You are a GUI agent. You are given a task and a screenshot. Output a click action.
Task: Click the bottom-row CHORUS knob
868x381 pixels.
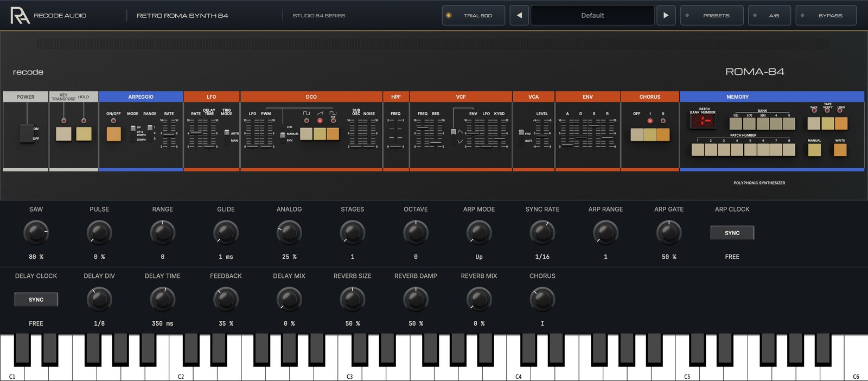pos(542,300)
